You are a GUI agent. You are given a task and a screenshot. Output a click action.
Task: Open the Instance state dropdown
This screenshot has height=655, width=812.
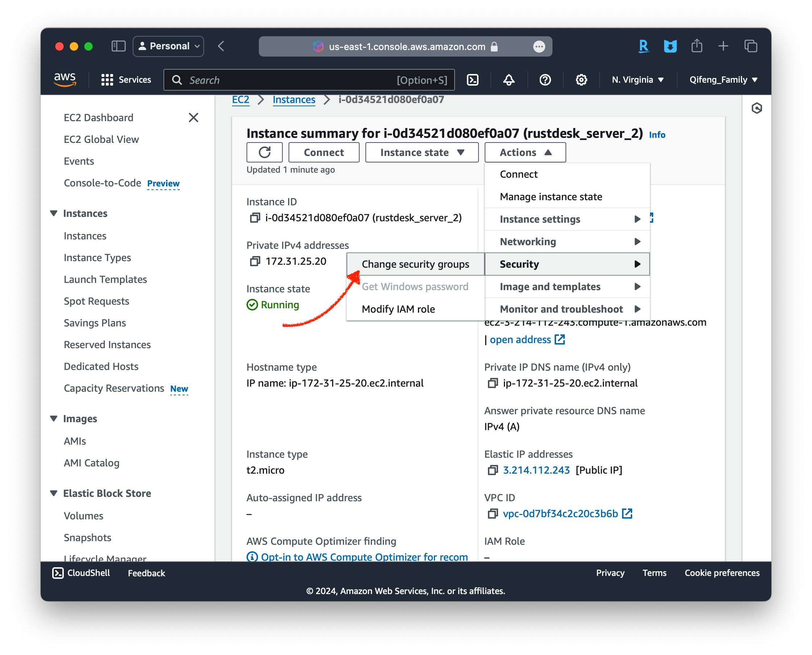(422, 152)
